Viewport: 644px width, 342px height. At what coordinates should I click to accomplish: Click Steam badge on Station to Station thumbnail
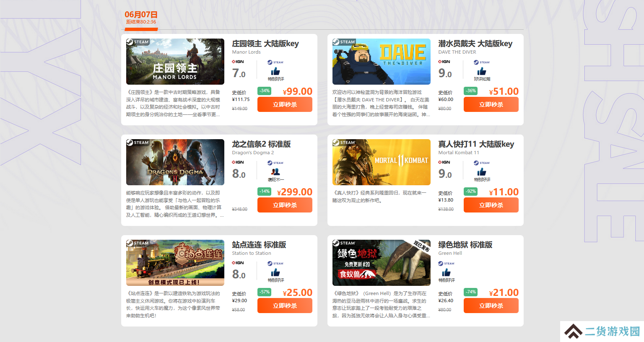tap(138, 243)
